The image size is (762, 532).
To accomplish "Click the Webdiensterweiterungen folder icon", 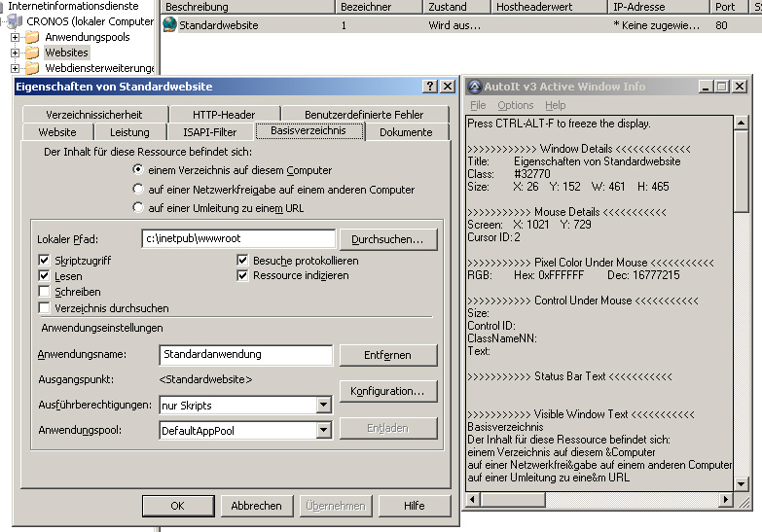I will (x=32, y=68).
